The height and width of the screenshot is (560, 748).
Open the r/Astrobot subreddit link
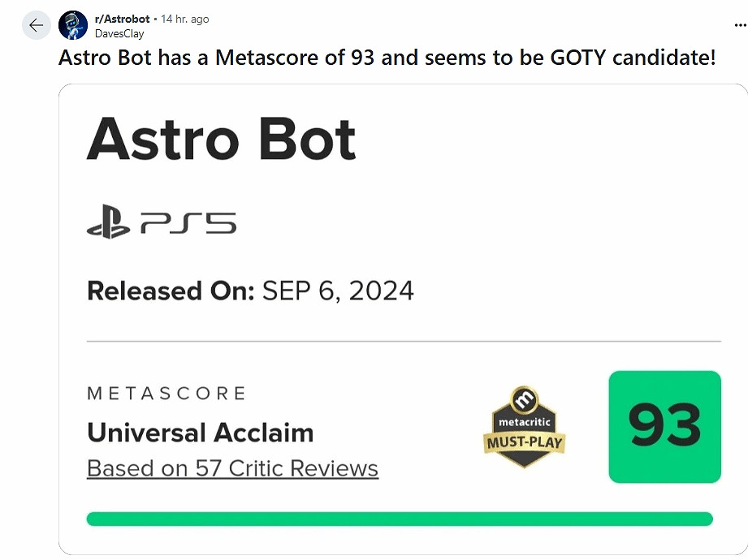coord(122,19)
